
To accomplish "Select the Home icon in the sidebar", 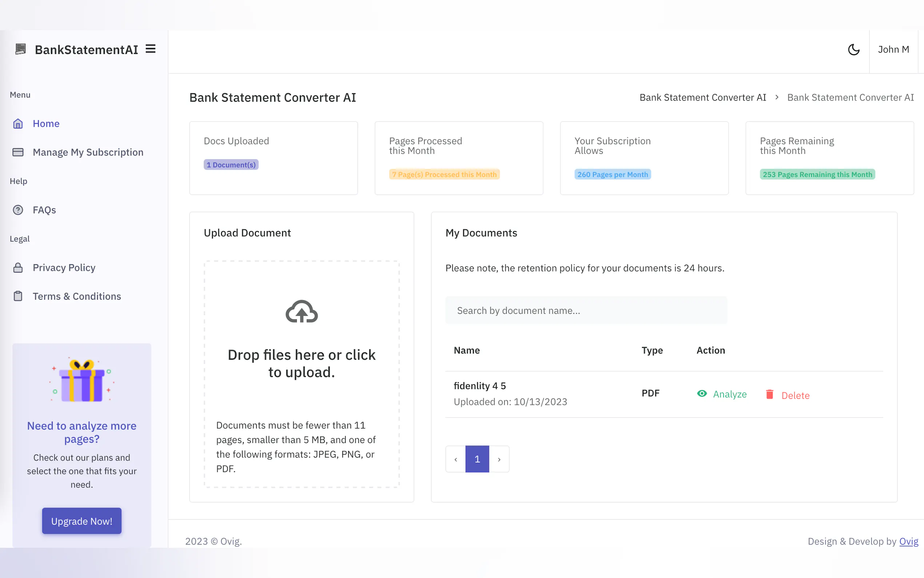I will pyautogui.click(x=18, y=123).
